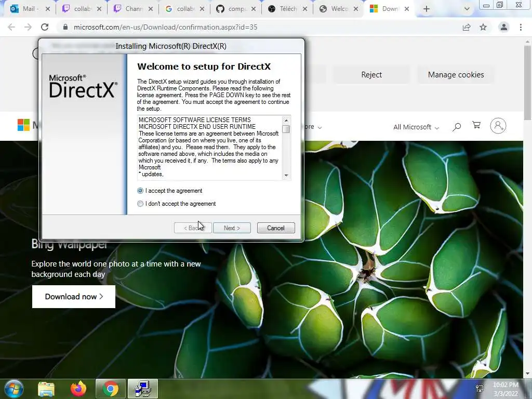Image resolution: width=532 pixels, height=399 pixels.
Task: Select I don't accept the agreement option
Action: click(x=140, y=204)
